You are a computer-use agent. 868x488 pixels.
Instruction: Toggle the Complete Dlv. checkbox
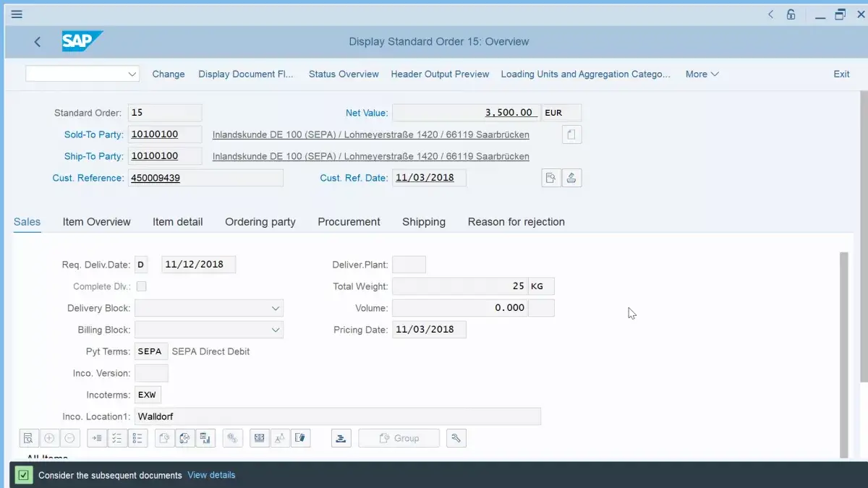coord(142,286)
